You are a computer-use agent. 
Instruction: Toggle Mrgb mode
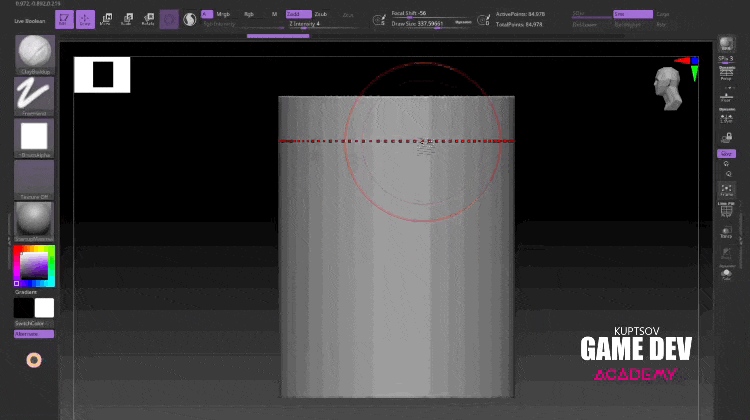(x=223, y=14)
